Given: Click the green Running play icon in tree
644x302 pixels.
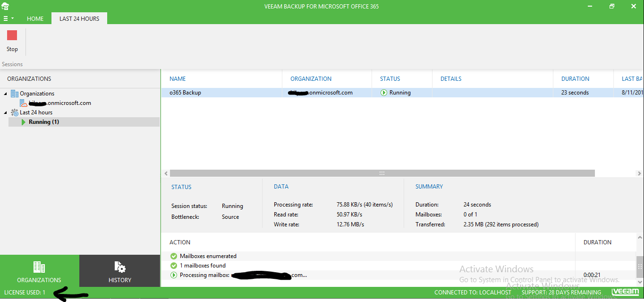Looking at the screenshot, I should click(x=24, y=122).
